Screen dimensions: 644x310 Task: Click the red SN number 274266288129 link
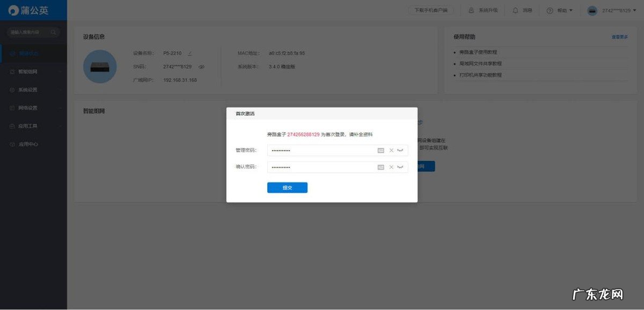(305, 134)
